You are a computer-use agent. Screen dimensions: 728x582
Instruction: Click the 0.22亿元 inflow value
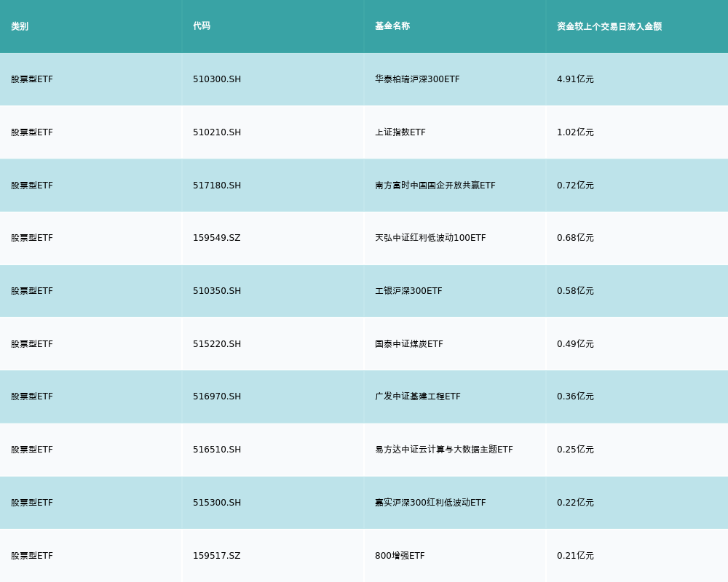coord(575,503)
